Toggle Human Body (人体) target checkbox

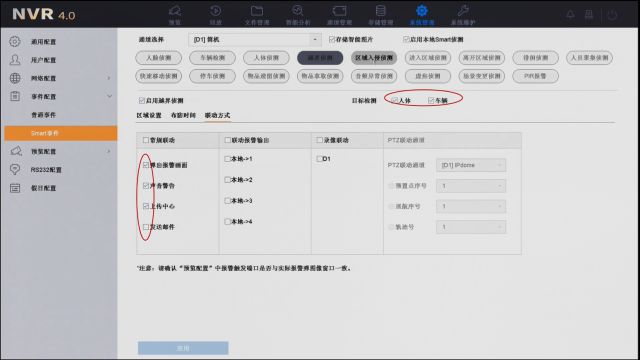point(394,100)
